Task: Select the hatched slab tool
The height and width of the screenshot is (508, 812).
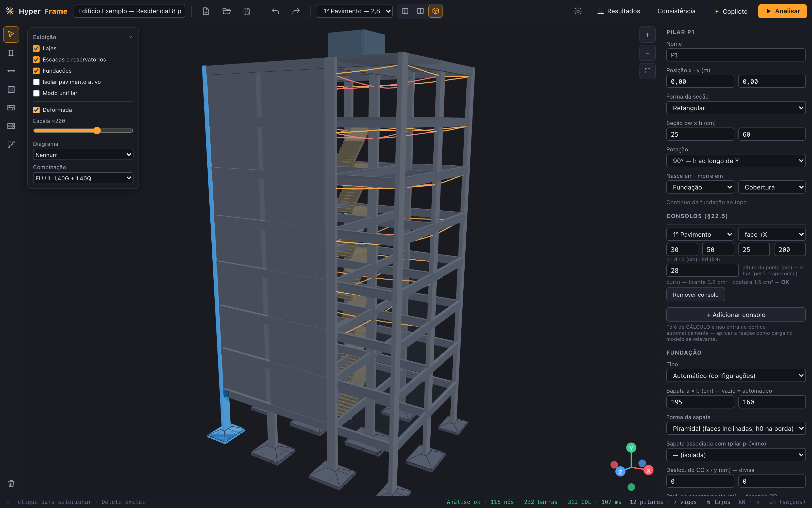Action: 11,89
